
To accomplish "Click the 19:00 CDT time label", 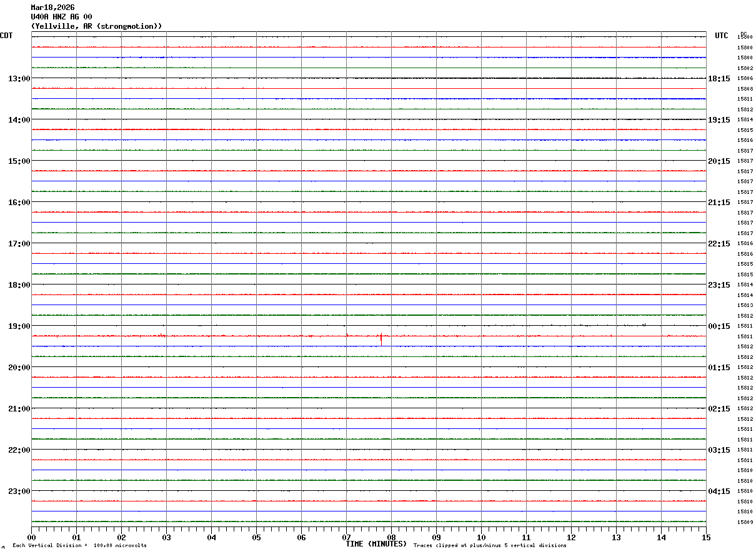I will [19, 326].
